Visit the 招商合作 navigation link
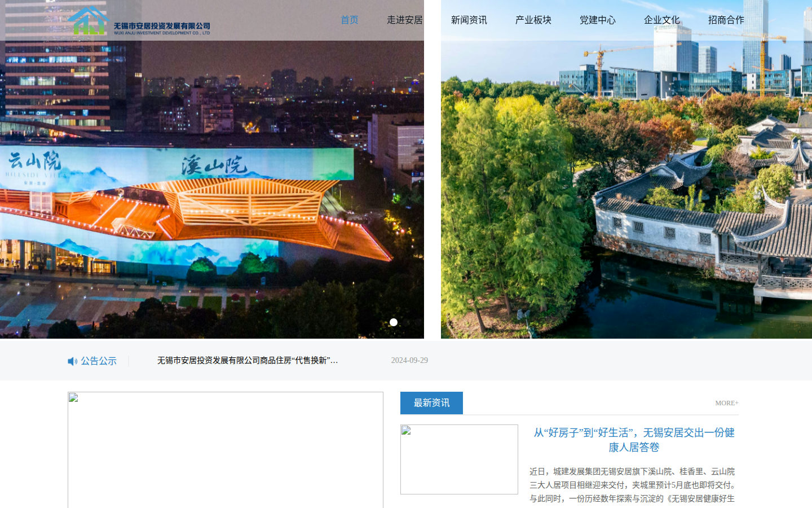This screenshot has height=508, width=812. 726,20
